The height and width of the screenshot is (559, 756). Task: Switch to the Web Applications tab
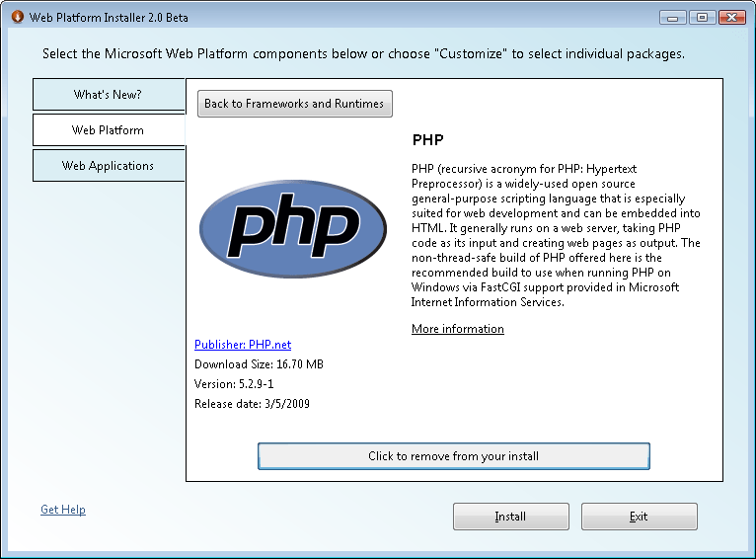coord(109,166)
